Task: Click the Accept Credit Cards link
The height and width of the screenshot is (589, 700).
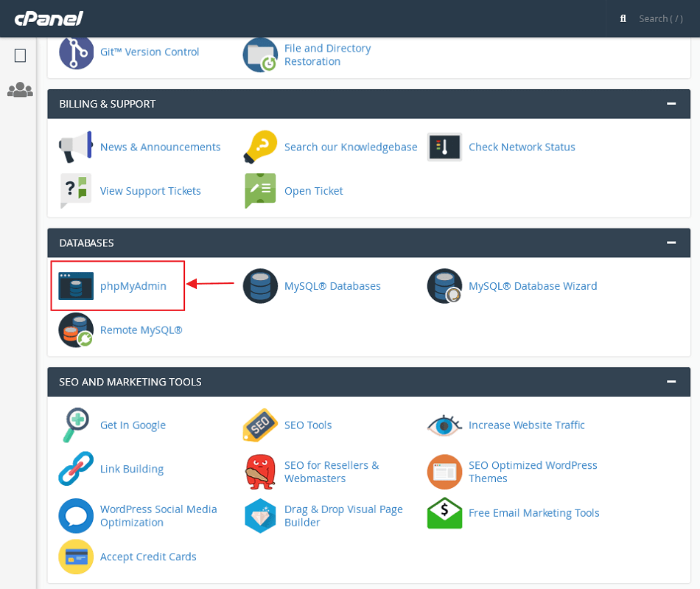Action: 148,557
